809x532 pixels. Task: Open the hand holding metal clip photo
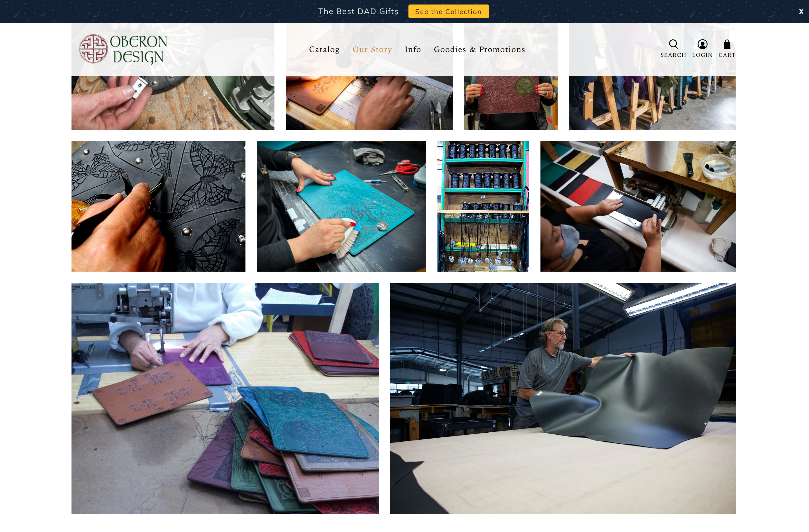(173, 103)
